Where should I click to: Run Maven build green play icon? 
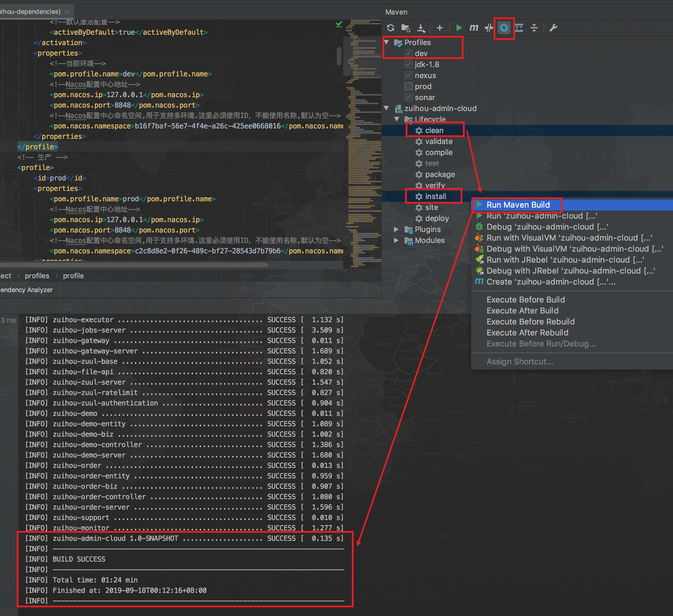tap(459, 28)
